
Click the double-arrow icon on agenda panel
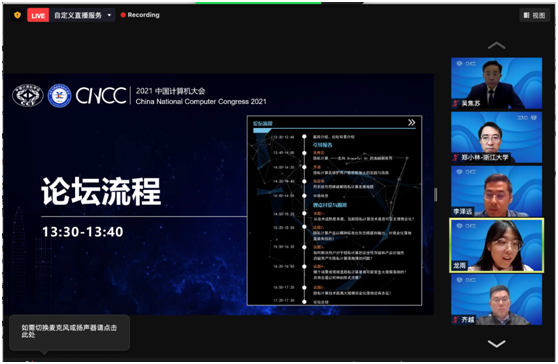click(x=411, y=122)
